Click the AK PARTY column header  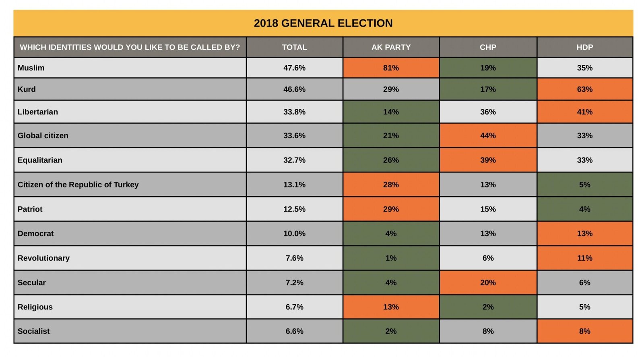[391, 47]
